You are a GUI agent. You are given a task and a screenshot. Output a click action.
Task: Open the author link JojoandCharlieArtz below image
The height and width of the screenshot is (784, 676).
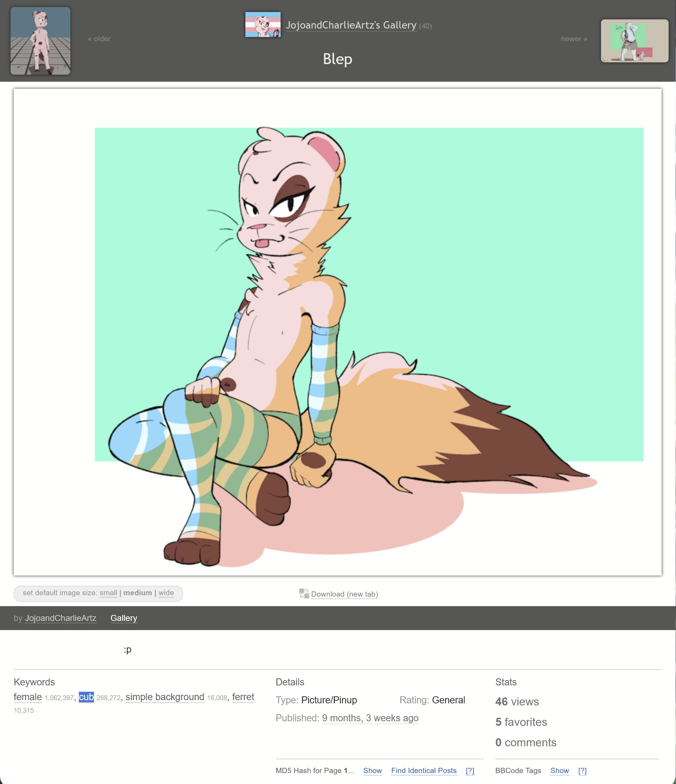(x=61, y=618)
